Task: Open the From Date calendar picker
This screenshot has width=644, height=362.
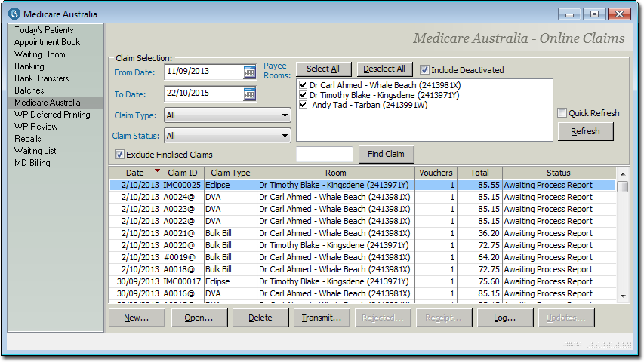Action: [250, 72]
